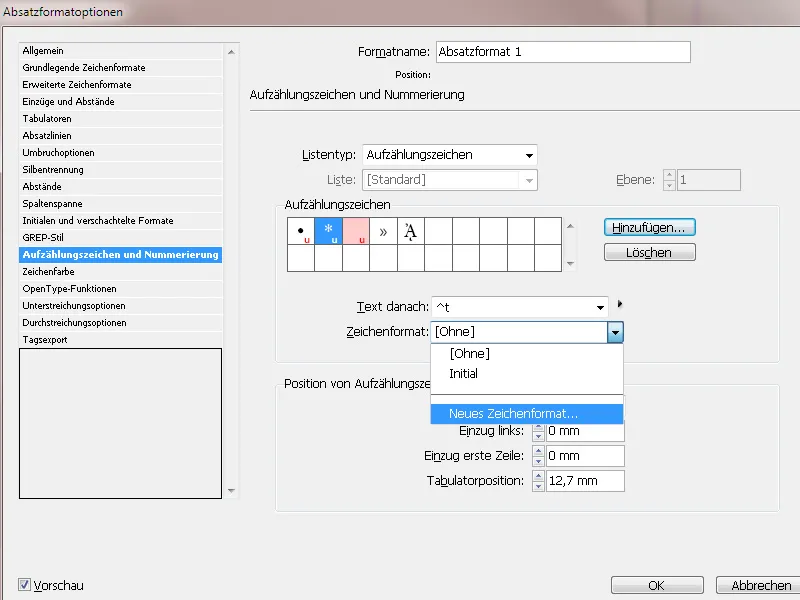This screenshot has height=600, width=800.
Task: Collapse the Zeichenformat dropdown arrow
Action: click(x=615, y=332)
